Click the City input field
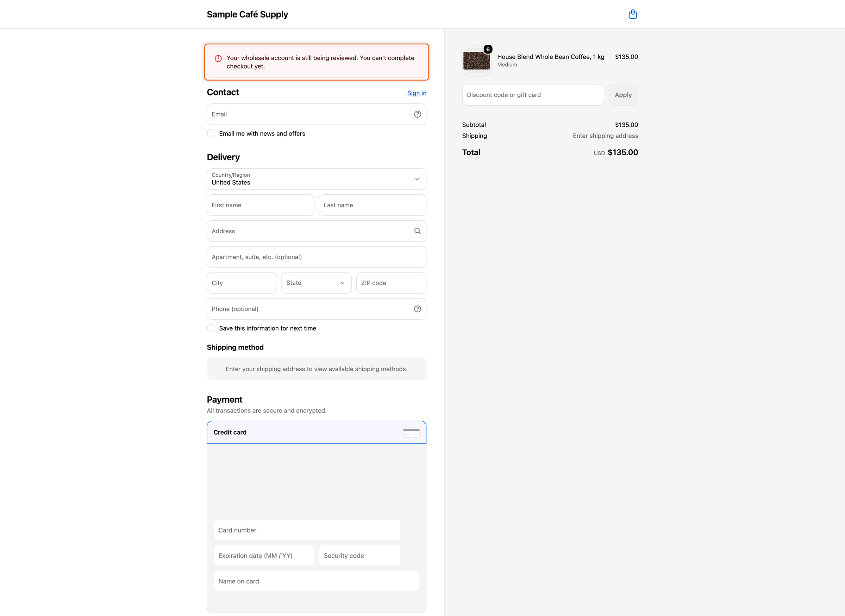Image resolution: width=845 pixels, height=616 pixels. coord(242,283)
